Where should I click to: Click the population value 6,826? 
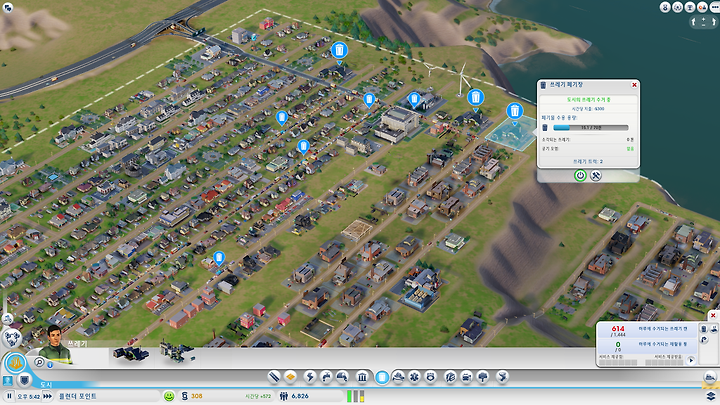pos(300,396)
